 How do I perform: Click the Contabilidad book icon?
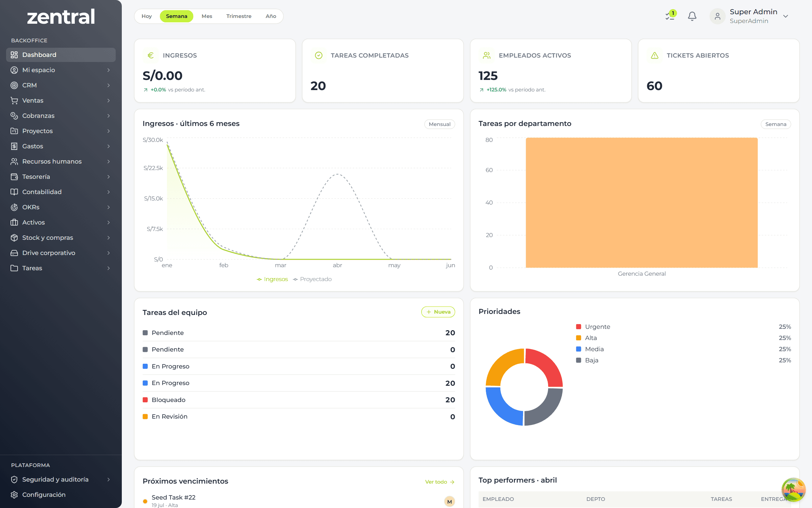click(x=14, y=192)
